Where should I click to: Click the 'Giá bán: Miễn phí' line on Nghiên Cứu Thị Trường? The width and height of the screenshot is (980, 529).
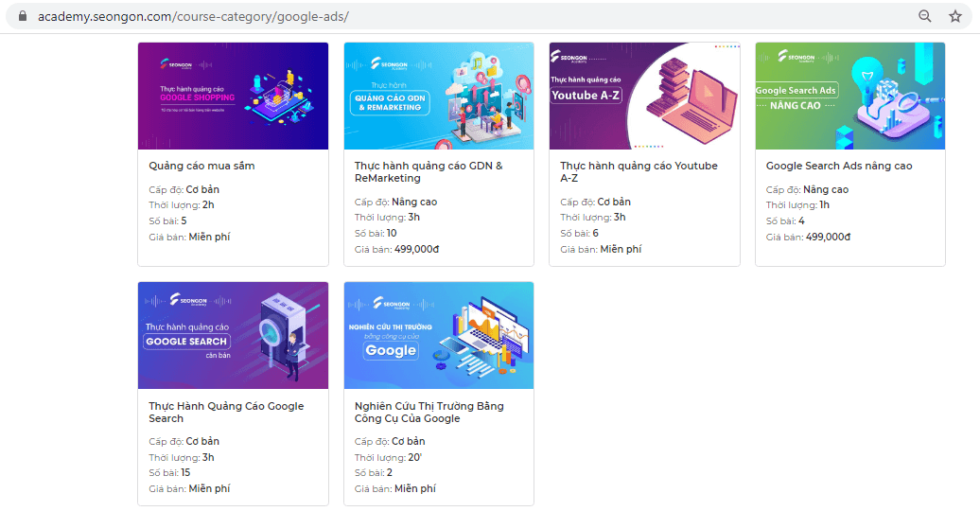(395, 489)
